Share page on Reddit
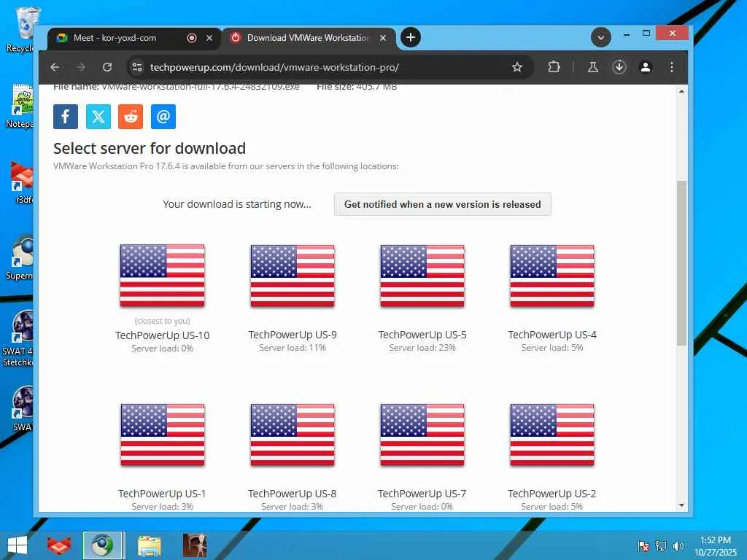 pyautogui.click(x=131, y=117)
